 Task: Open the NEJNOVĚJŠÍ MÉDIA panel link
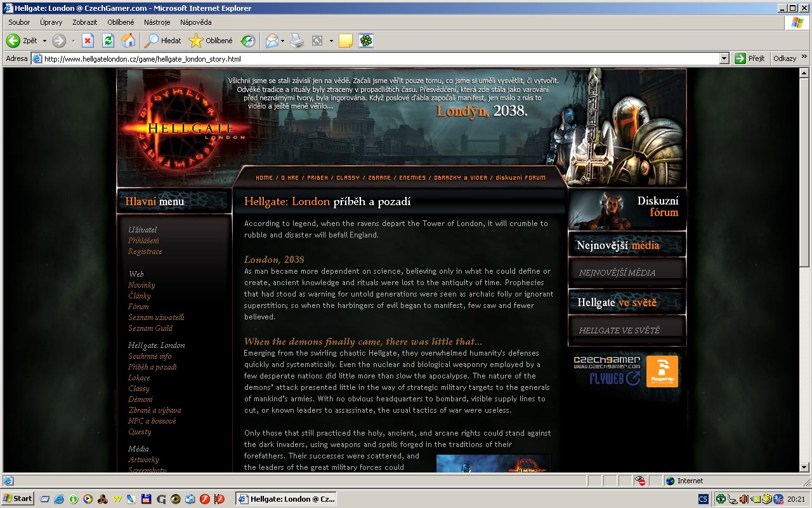(617, 273)
